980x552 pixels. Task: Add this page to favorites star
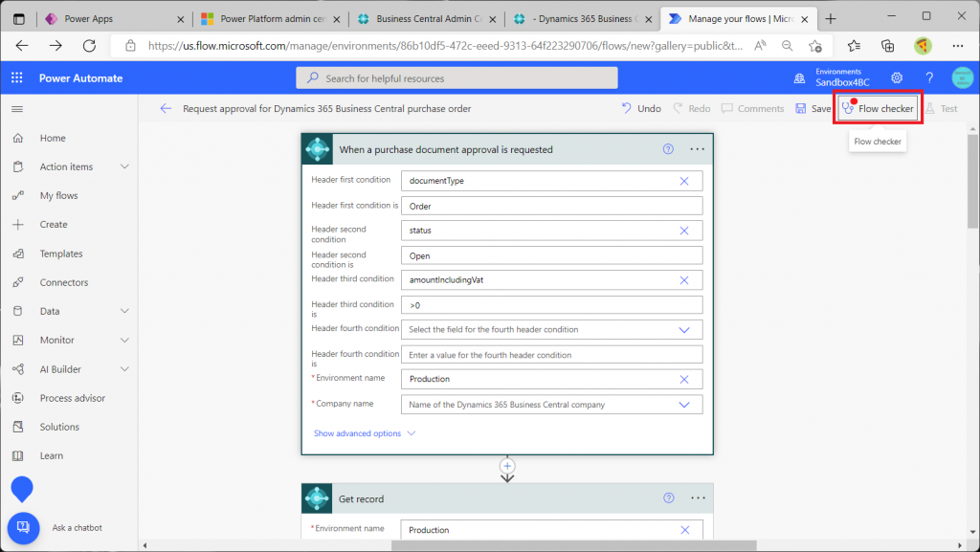tap(815, 46)
